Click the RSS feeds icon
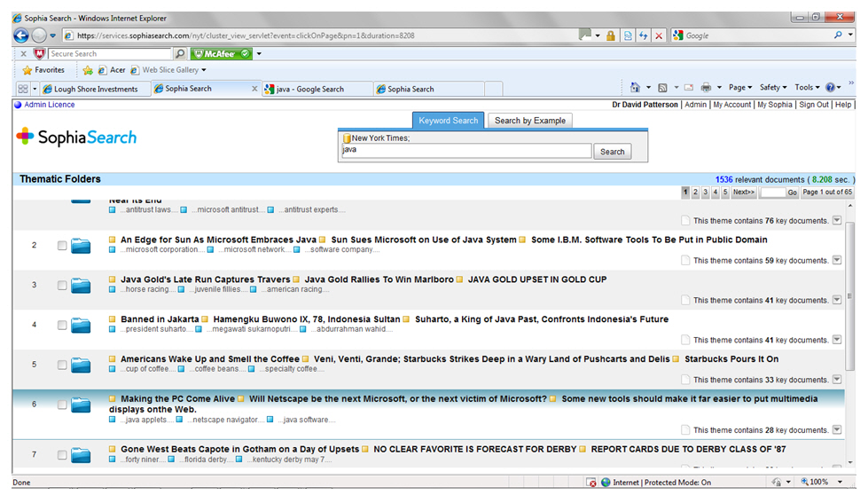The width and height of the screenshot is (868, 503). click(662, 88)
